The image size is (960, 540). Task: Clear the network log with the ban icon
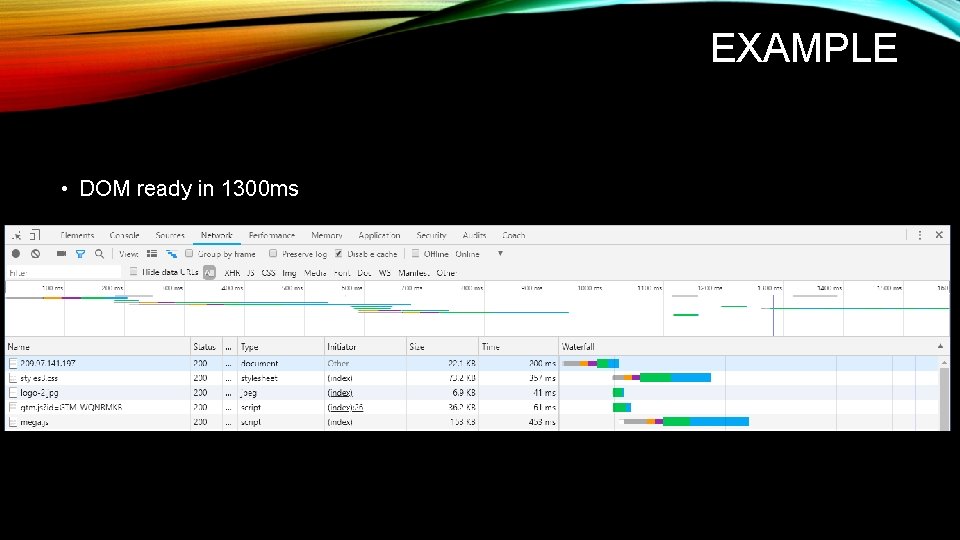point(36,253)
